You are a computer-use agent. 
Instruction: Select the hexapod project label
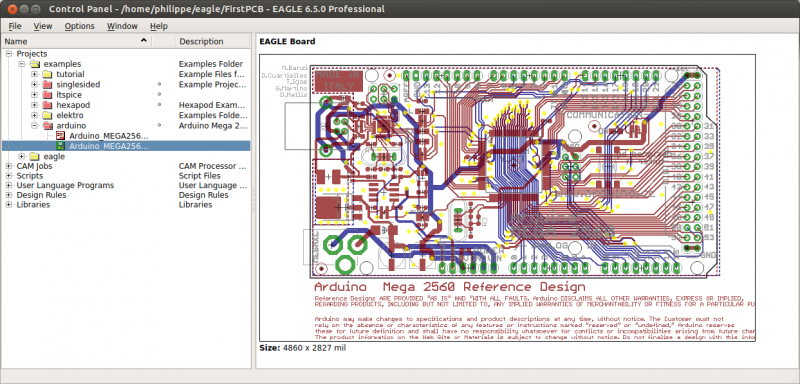(73, 105)
